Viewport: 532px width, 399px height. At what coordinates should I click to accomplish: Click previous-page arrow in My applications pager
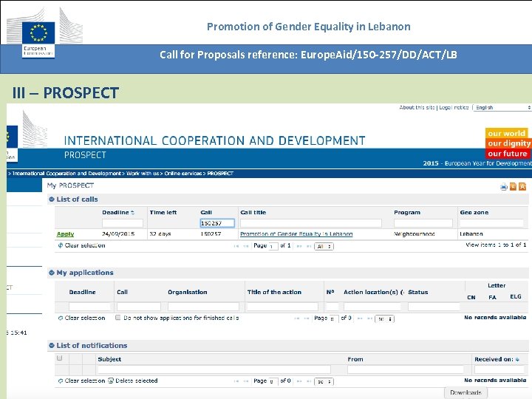pos(307,318)
